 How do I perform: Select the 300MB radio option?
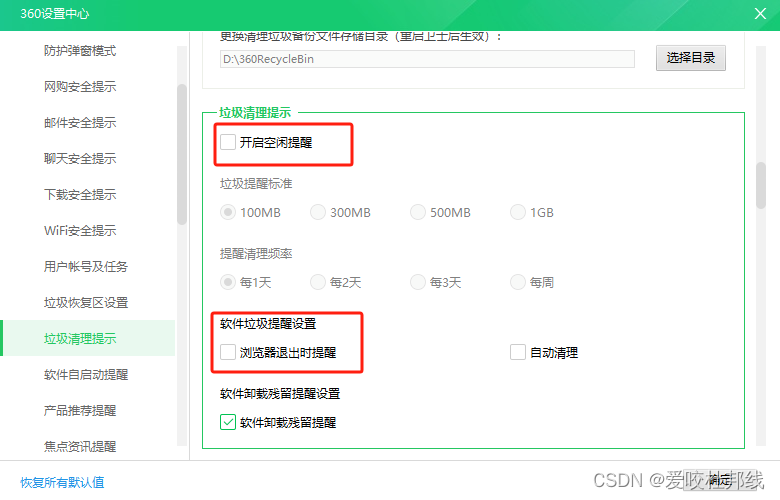pos(318,212)
